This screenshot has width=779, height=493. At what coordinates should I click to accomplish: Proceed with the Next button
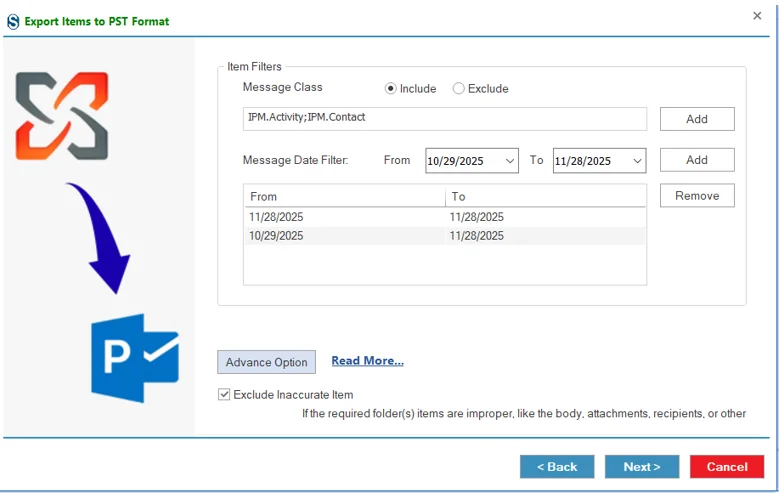click(x=642, y=467)
